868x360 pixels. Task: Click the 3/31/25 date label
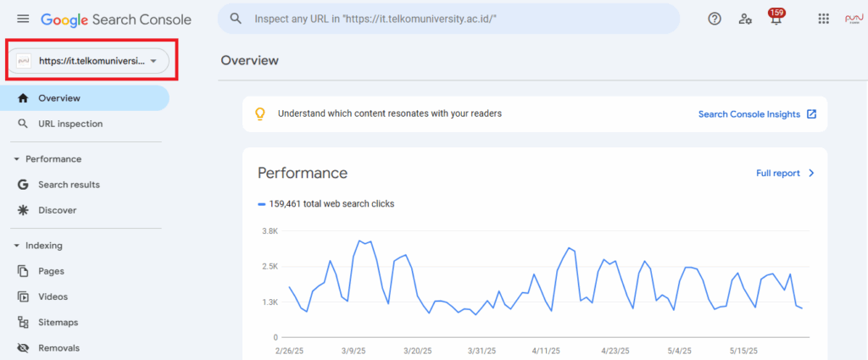pyautogui.click(x=481, y=351)
